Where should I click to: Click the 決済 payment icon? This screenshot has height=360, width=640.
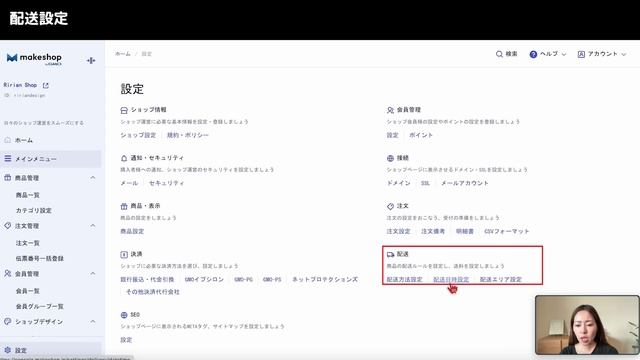pos(124,254)
